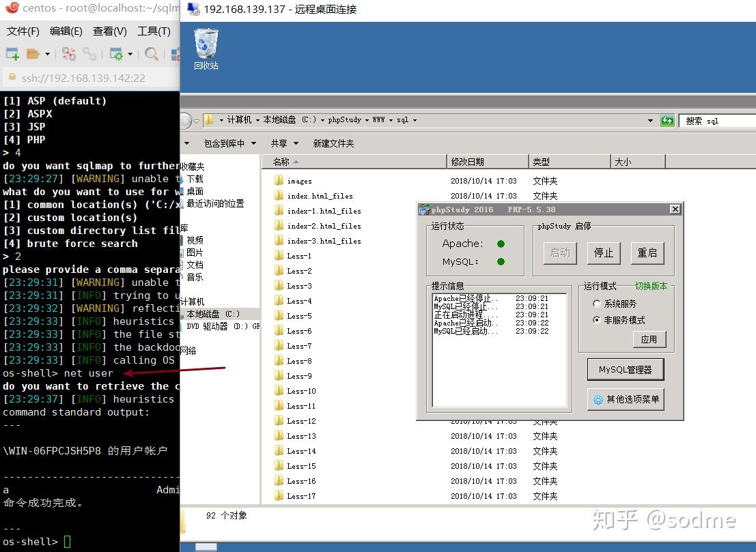
Task: Open MySQL管理器 from the phpStudy panel
Action: click(x=625, y=369)
